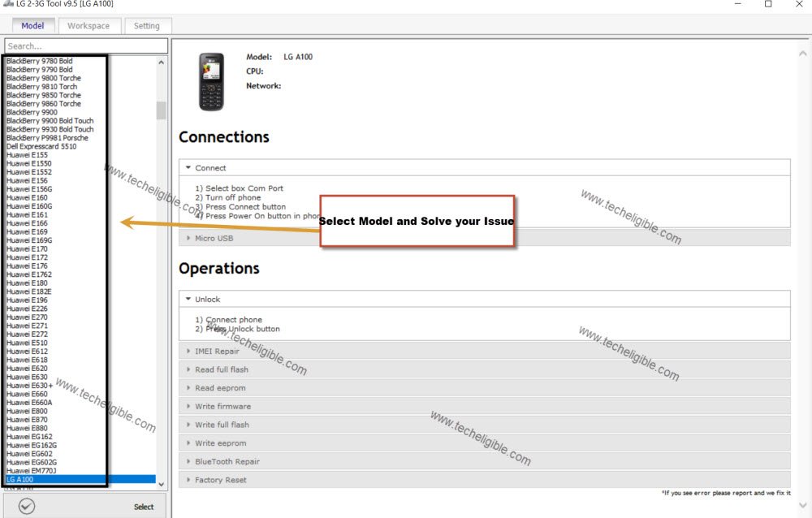Viewport: 812px width, 518px height.
Task: Select Huawei E1552 in the list
Action: (29, 172)
